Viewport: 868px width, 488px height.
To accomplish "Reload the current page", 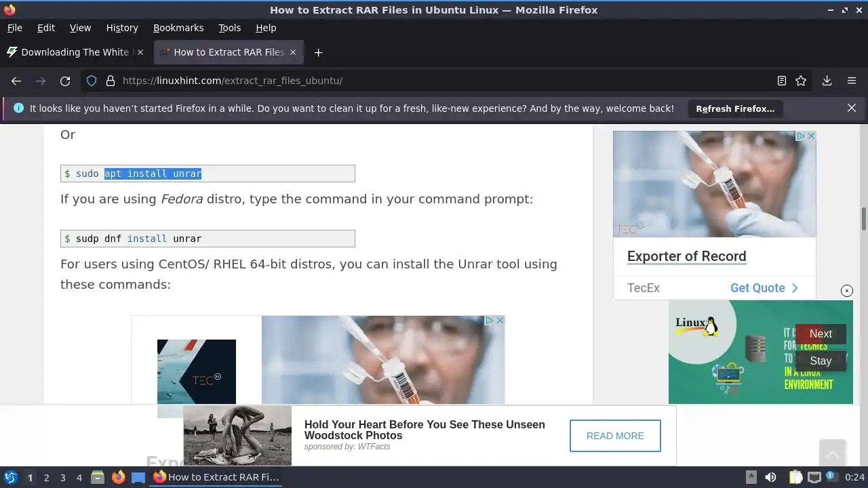I will pos(65,81).
